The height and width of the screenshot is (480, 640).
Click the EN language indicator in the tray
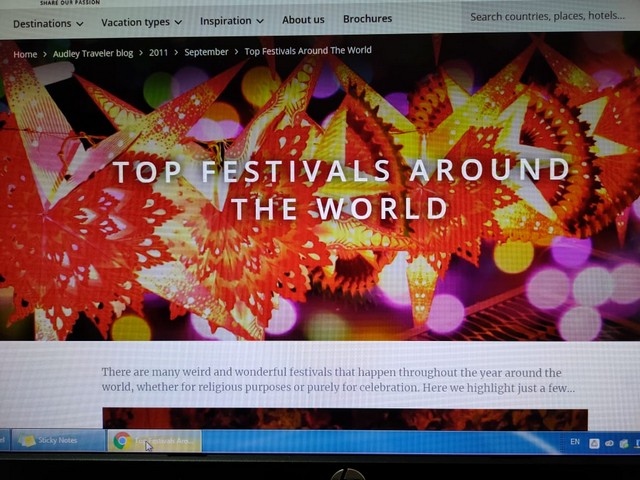pos(574,441)
